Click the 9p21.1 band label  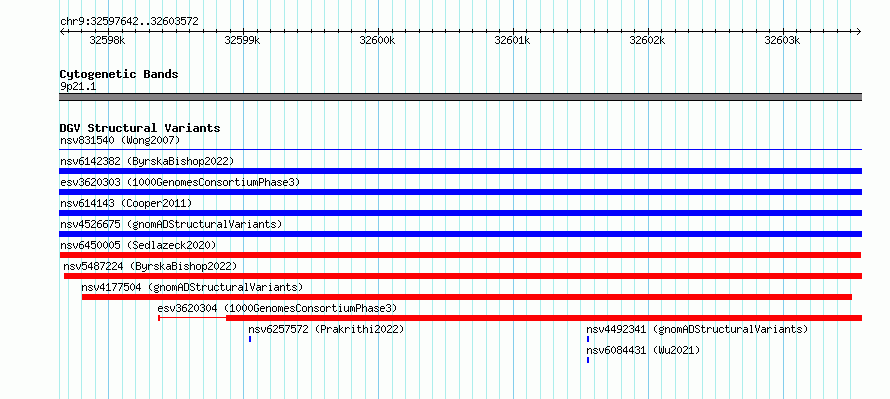tap(78, 86)
